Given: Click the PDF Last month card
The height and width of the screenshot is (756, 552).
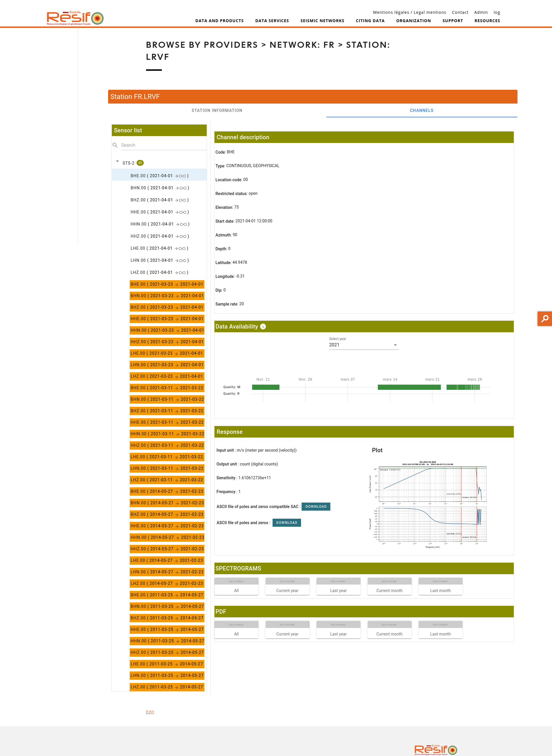Looking at the screenshot, I should pyautogui.click(x=440, y=630).
